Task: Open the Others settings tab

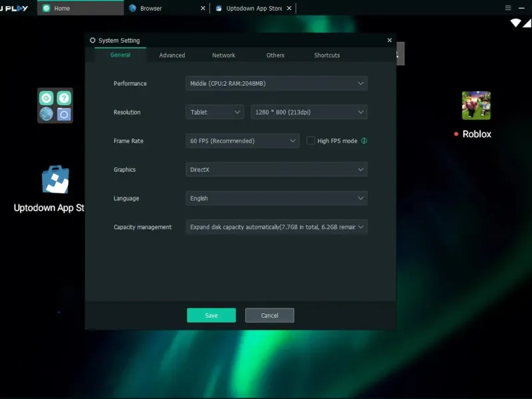Action: click(275, 55)
